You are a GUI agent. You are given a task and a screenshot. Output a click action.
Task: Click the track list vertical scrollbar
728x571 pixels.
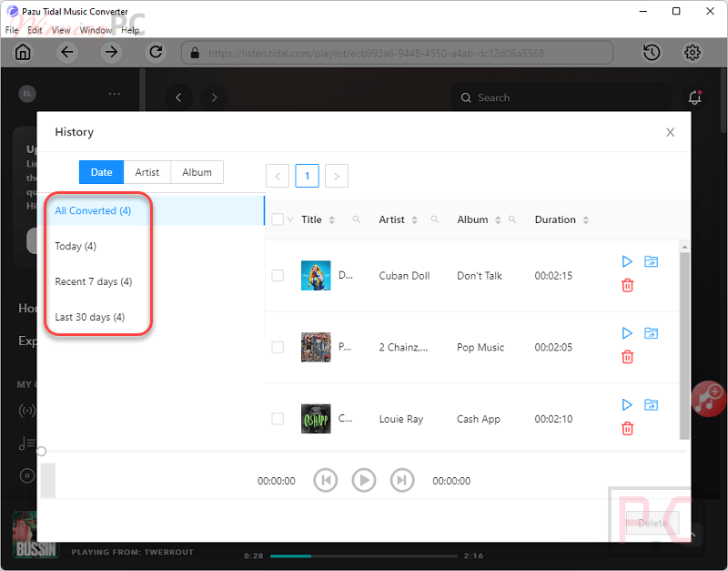coord(684,345)
